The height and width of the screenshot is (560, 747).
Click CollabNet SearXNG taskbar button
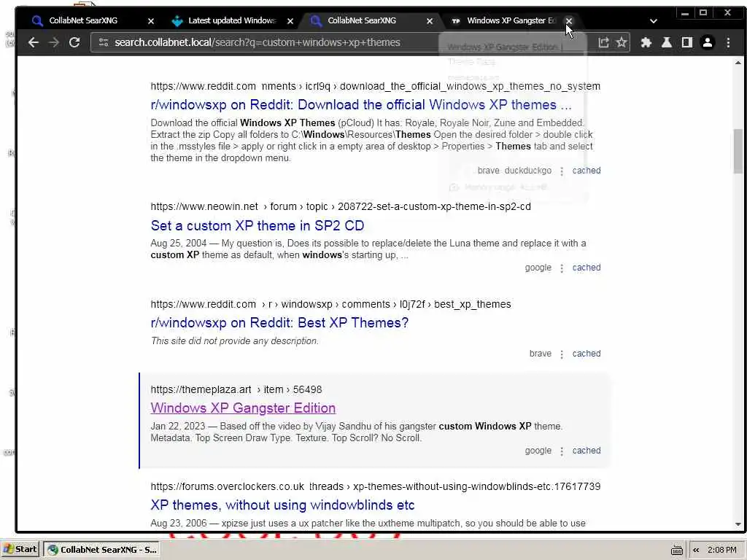tap(102, 550)
